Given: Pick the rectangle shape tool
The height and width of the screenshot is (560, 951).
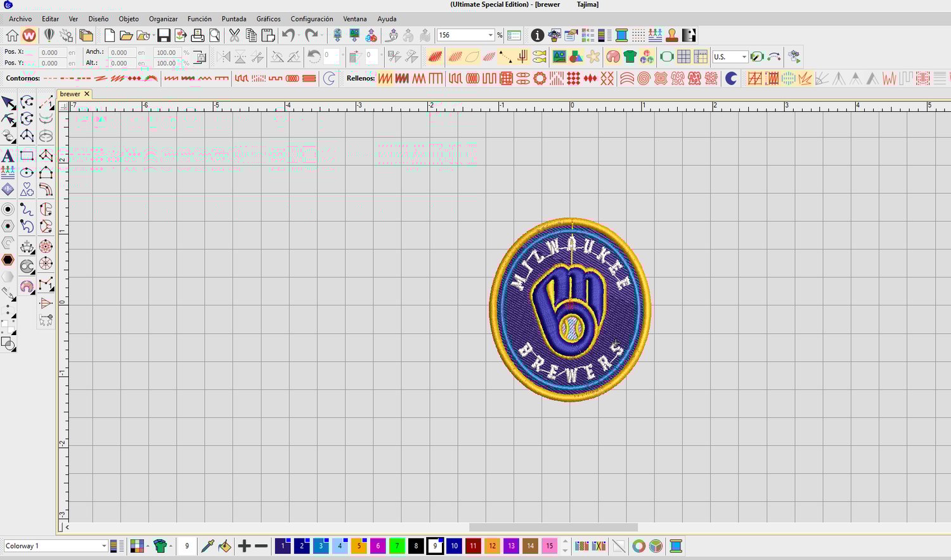Looking at the screenshot, I should (x=27, y=155).
